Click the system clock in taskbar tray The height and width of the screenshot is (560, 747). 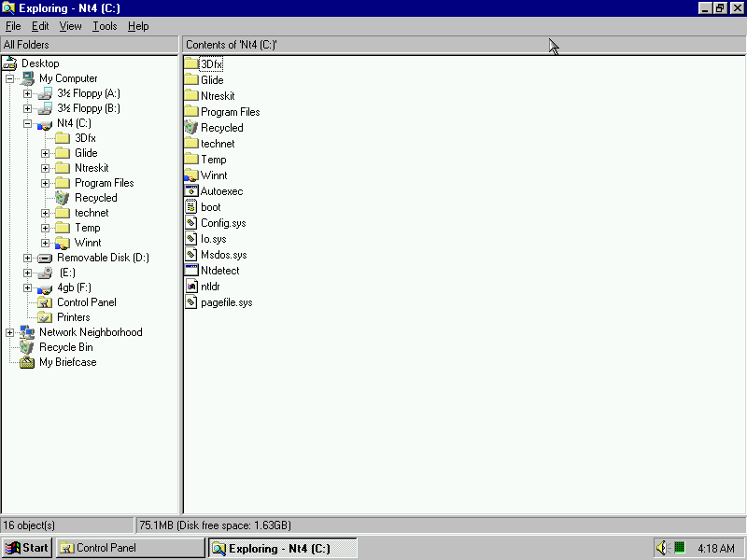click(x=715, y=548)
